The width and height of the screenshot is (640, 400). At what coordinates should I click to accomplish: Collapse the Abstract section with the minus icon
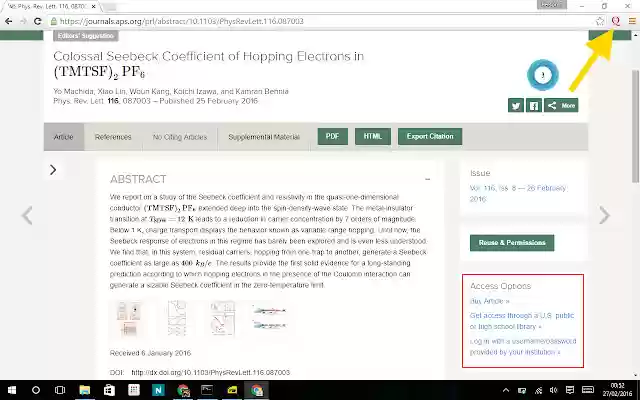click(427, 179)
